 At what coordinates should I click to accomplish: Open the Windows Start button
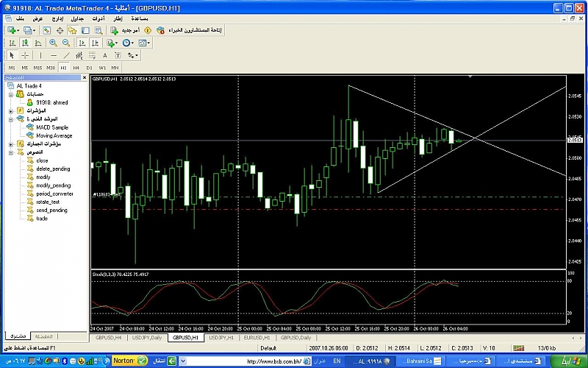[x=570, y=361]
